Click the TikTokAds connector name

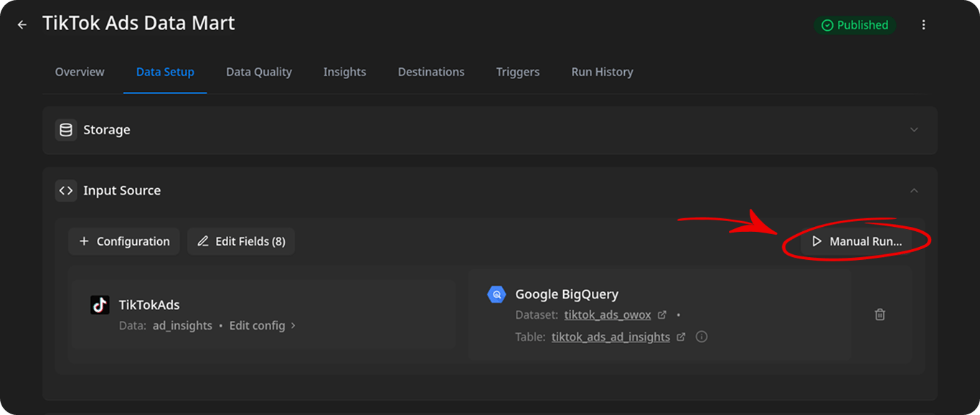149,305
